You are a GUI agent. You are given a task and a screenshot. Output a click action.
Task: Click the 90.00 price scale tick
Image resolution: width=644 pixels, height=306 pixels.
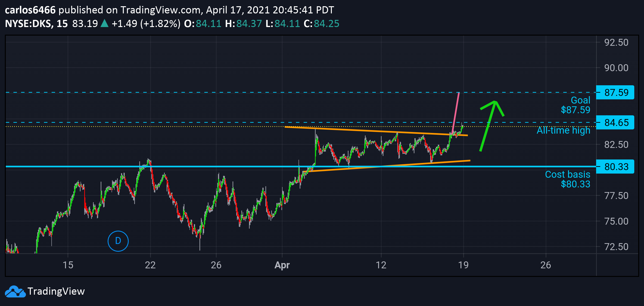tap(616, 68)
